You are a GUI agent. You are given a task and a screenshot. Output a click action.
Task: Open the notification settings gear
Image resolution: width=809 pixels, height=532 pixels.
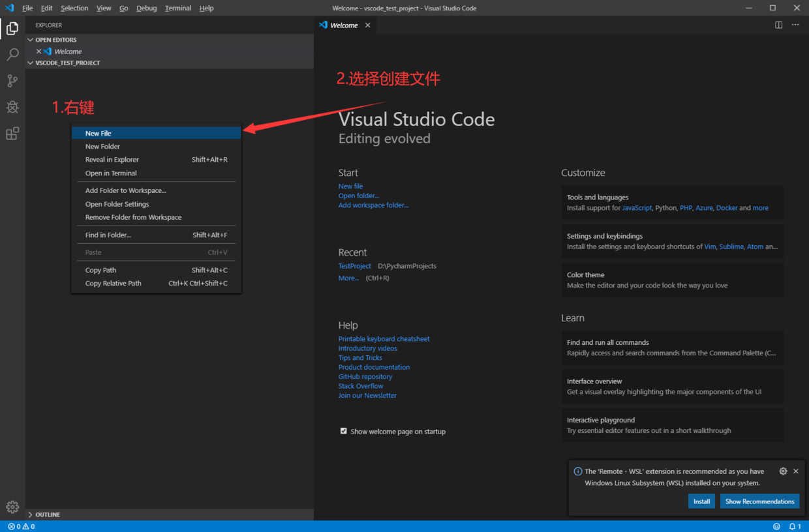[x=783, y=471]
